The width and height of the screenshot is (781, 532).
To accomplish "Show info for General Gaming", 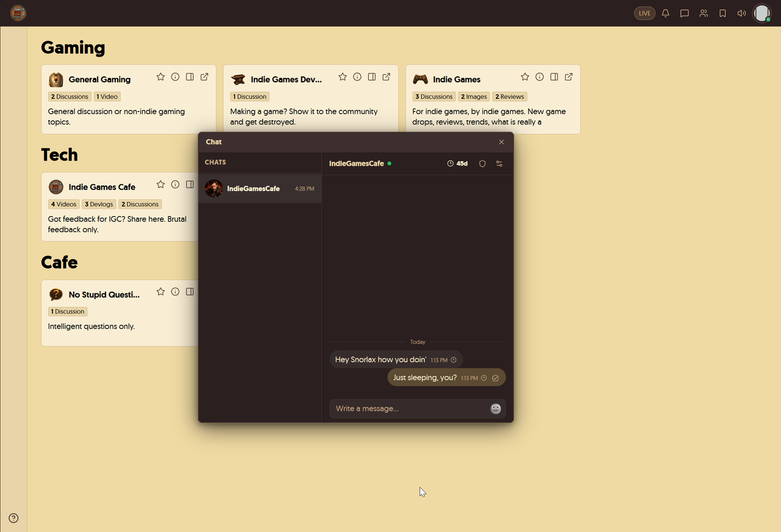I will coord(175,77).
